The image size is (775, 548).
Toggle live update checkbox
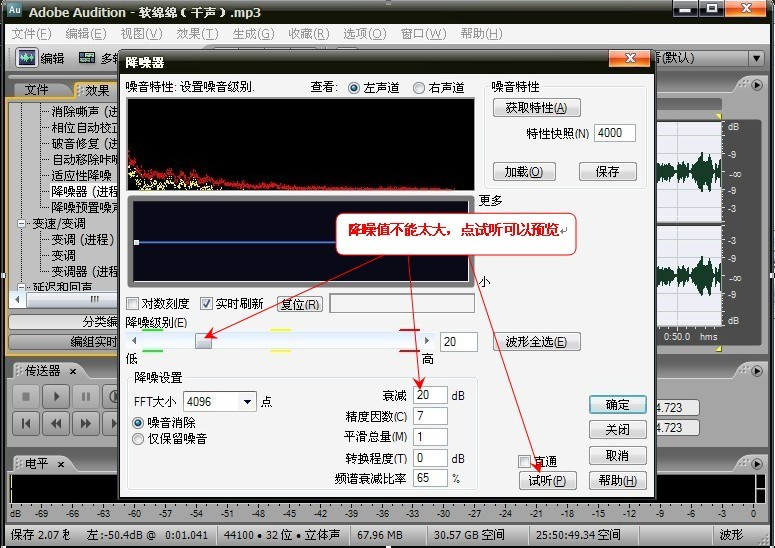pos(206,303)
